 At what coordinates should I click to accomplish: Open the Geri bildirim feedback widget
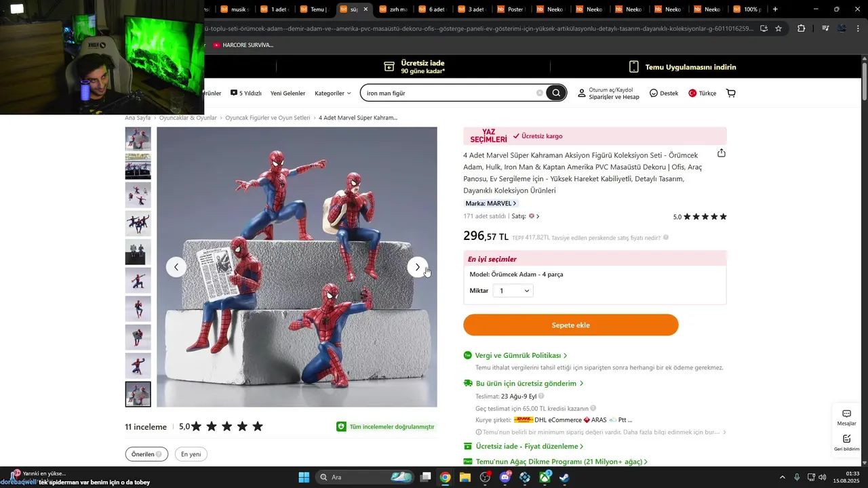click(x=847, y=443)
